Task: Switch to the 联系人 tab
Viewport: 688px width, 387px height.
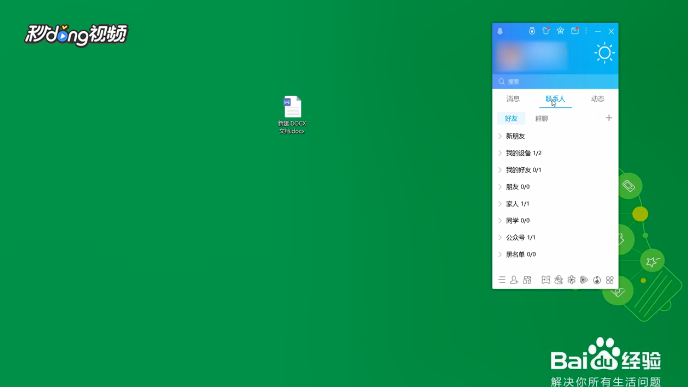Action: (x=555, y=99)
